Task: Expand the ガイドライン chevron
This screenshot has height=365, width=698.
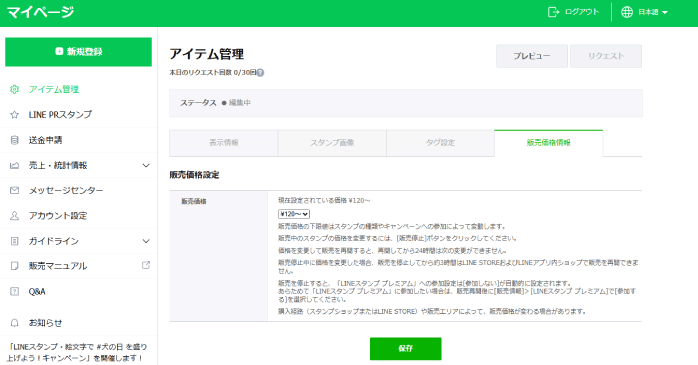Action: pos(146,241)
